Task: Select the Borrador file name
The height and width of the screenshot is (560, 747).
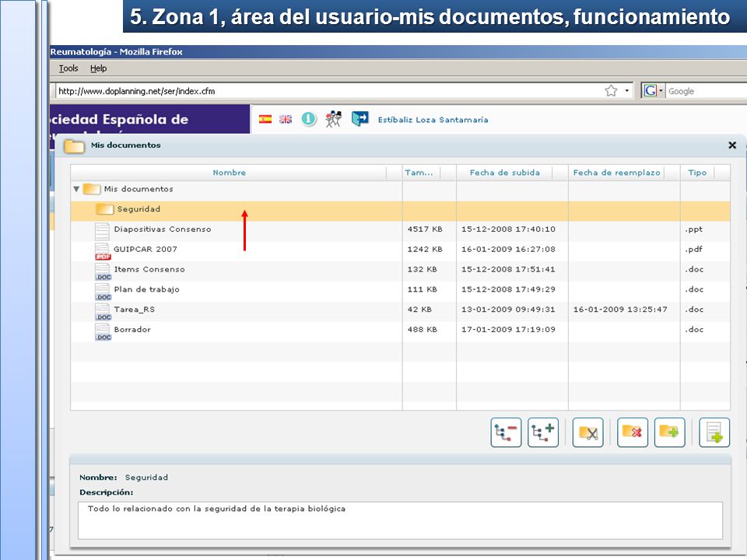Action: point(132,330)
